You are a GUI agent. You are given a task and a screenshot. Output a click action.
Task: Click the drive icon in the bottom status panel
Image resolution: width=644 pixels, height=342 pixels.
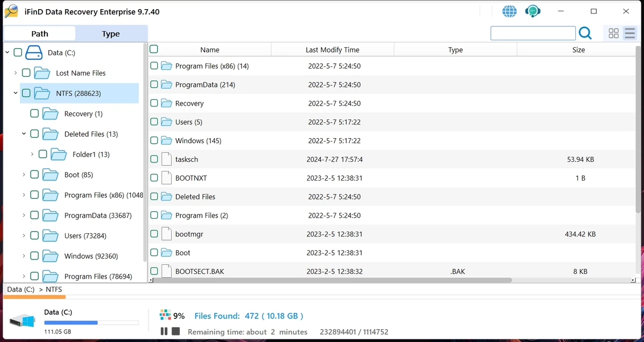(x=23, y=321)
